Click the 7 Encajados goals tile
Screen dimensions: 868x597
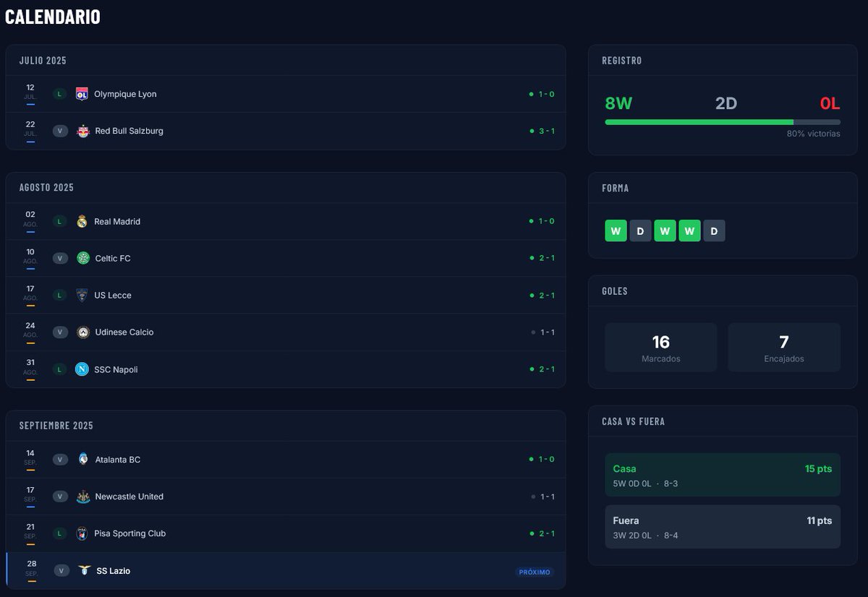pos(784,348)
